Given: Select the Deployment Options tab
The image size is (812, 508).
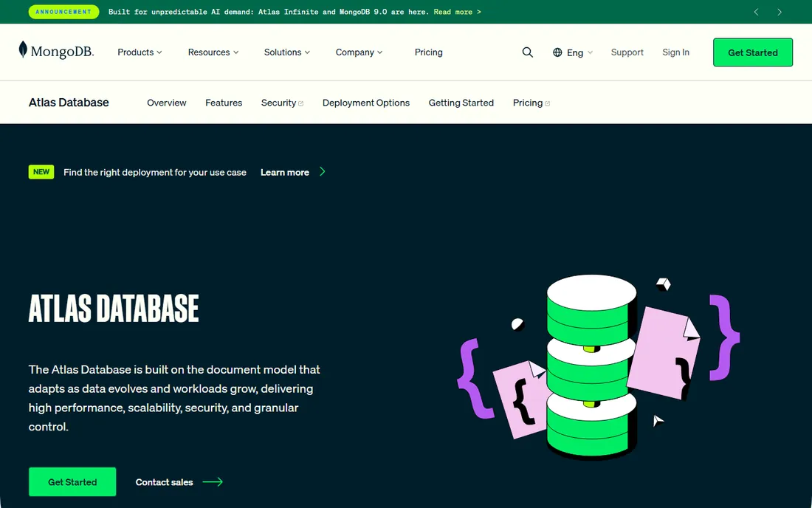Looking at the screenshot, I should coord(365,103).
